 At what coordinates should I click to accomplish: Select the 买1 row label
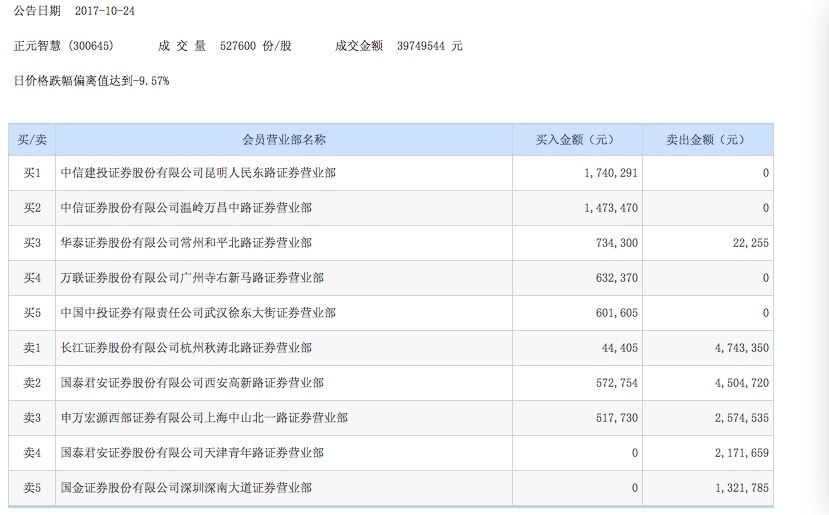tap(32, 173)
